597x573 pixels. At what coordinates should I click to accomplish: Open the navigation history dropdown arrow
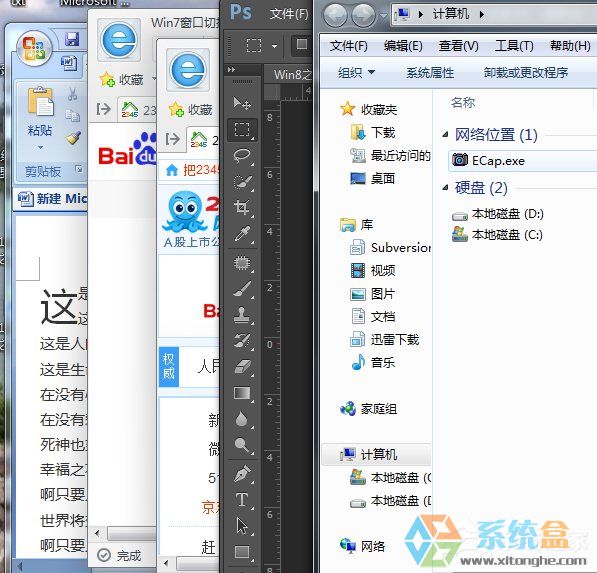tap(383, 16)
